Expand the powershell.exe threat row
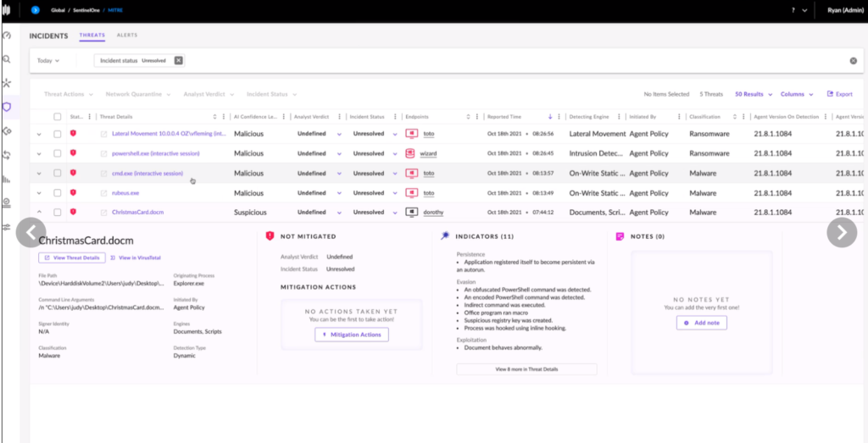The image size is (868, 443). 39,153
